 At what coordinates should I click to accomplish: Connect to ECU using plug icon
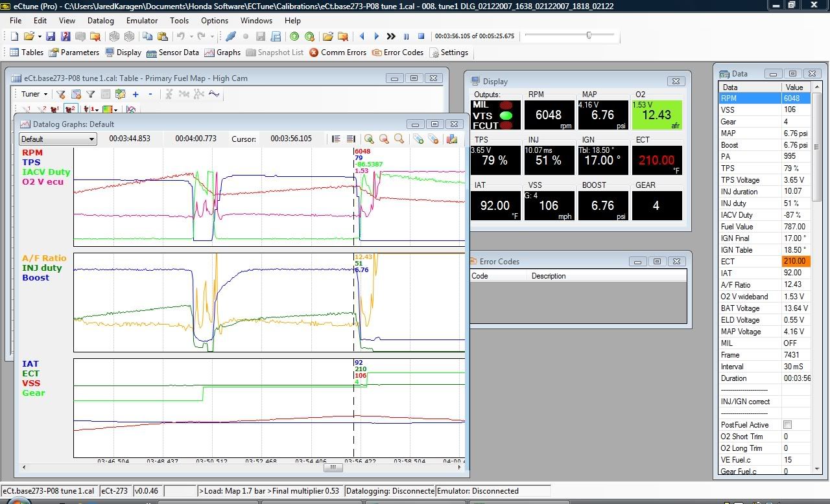tap(230, 36)
